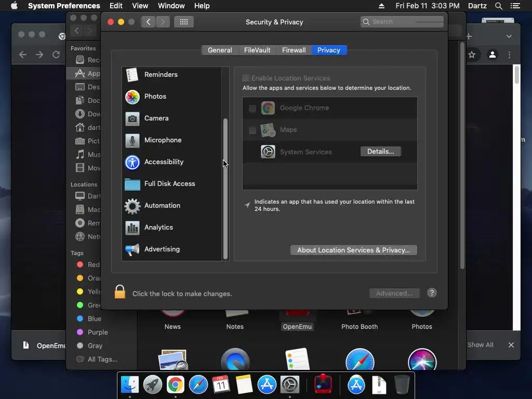Open the help question mark button
Image resolution: width=532 pixels, height=399 pixels.
(x=432, y=293)
